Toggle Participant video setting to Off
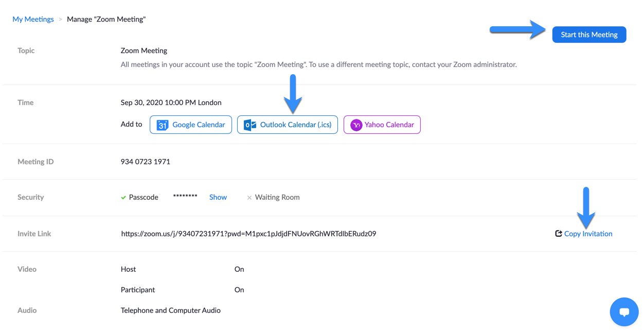The height and width of the screenshot is (330, 644). 239,289
